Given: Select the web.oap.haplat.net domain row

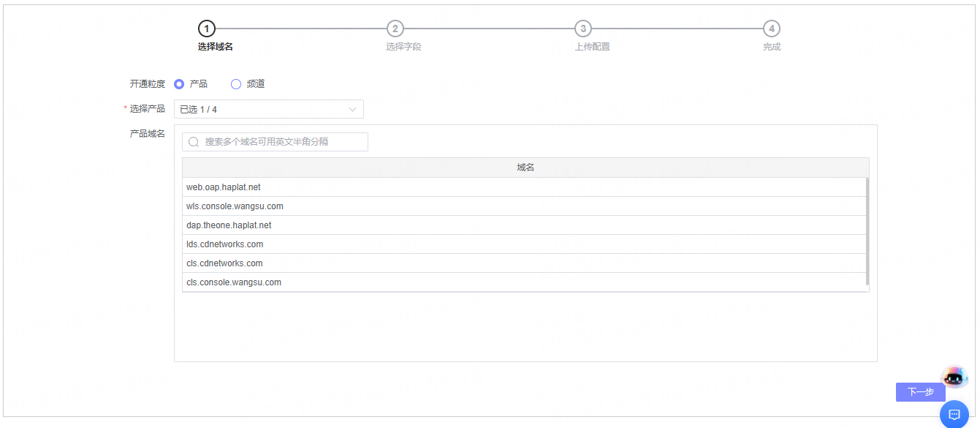Looking at the screenshot, I should pyautogui.click(x=224, y=187).
